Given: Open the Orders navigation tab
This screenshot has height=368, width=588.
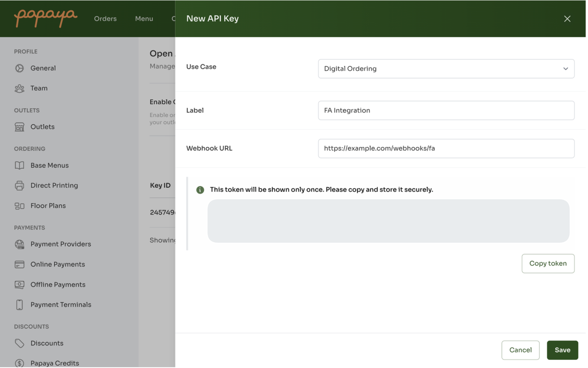Looking at the screenshot, I should coord(105,19).
